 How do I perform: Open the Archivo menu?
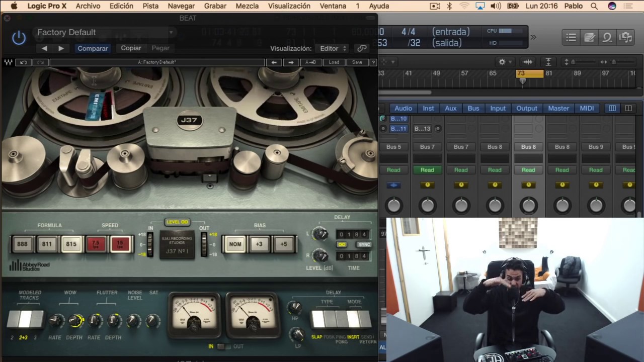tap(88, 6)
